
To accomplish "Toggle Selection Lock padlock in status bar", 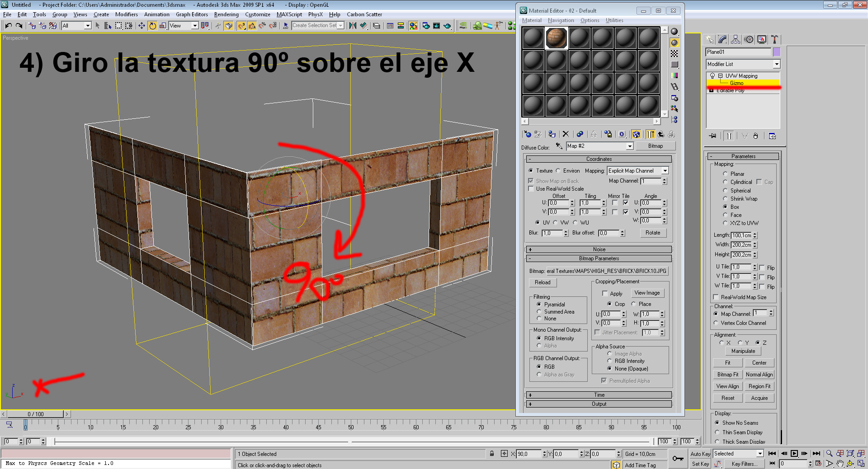I will click(492, 454).
